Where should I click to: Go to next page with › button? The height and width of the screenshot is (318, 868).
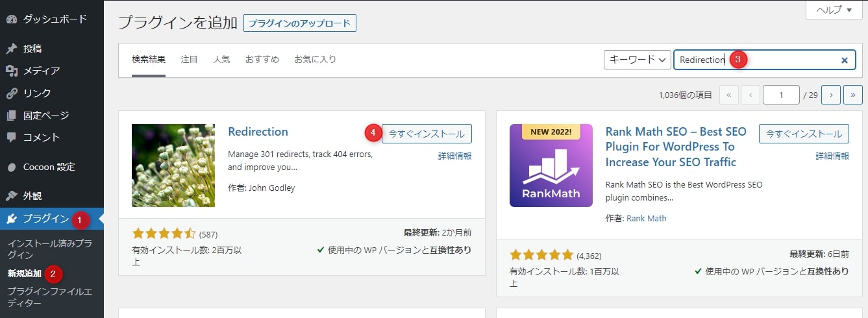tap(831, 95)
